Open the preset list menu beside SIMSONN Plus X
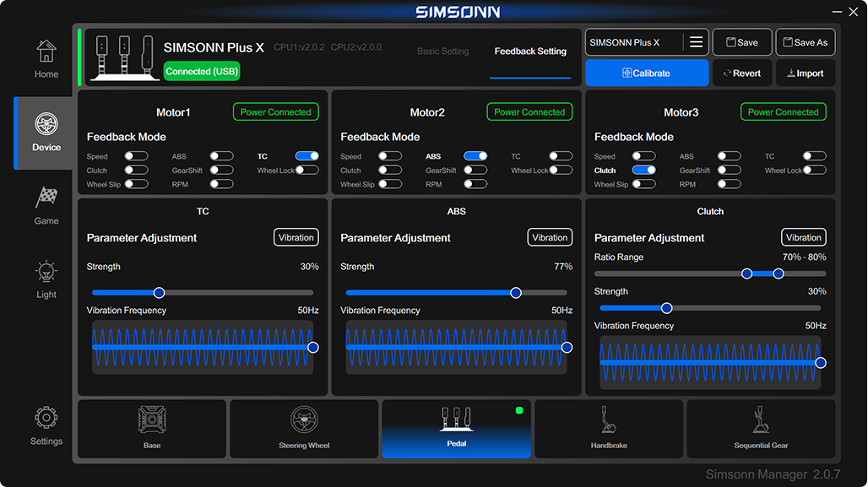Screen dimensions: 868x487 [696, 42]
